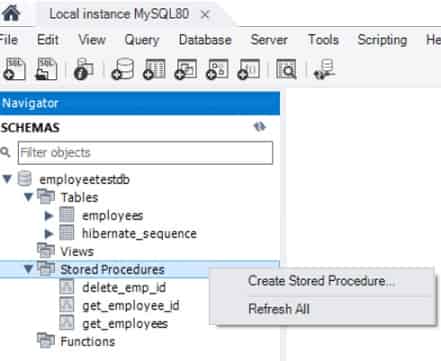Select the Tables tree label
Image resolution: width=441 pixels, height=361 pixels.
click(79, 197)
